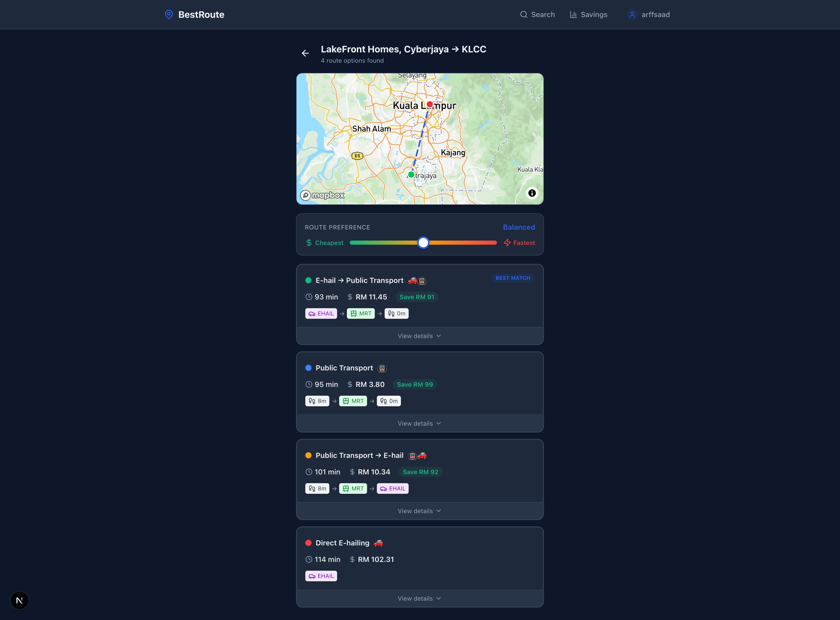Click the Next.js dev tools badge
Image resolution: width=840 pixels, height=620 pixels.
click(x=20, y=600)
